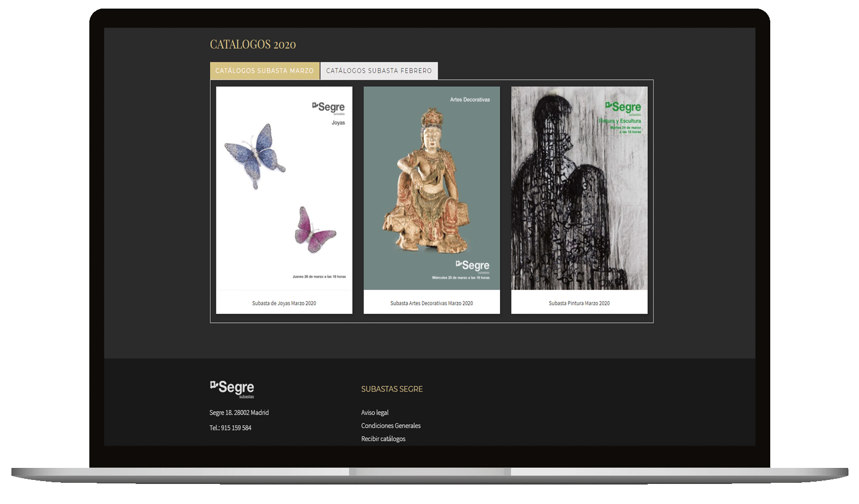The image size is (859, 504).
Task: Select the Catálogos Subasta Marzo tab
Action: pos(264,70)
